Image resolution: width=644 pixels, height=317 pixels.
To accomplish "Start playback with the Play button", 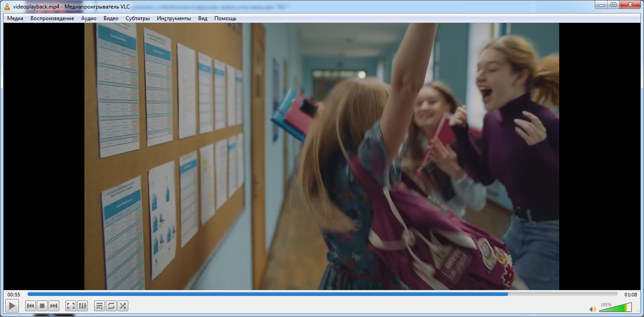I will tap(12, 306).
